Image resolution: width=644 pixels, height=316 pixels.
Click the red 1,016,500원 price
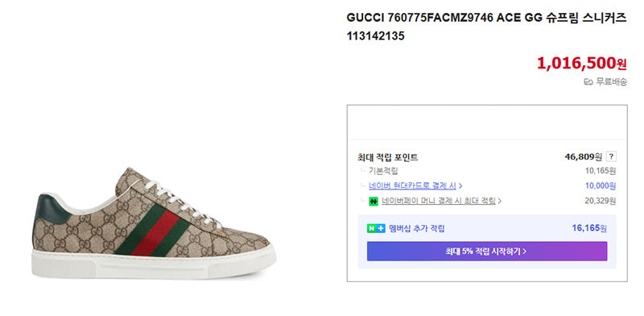(581, 63)
